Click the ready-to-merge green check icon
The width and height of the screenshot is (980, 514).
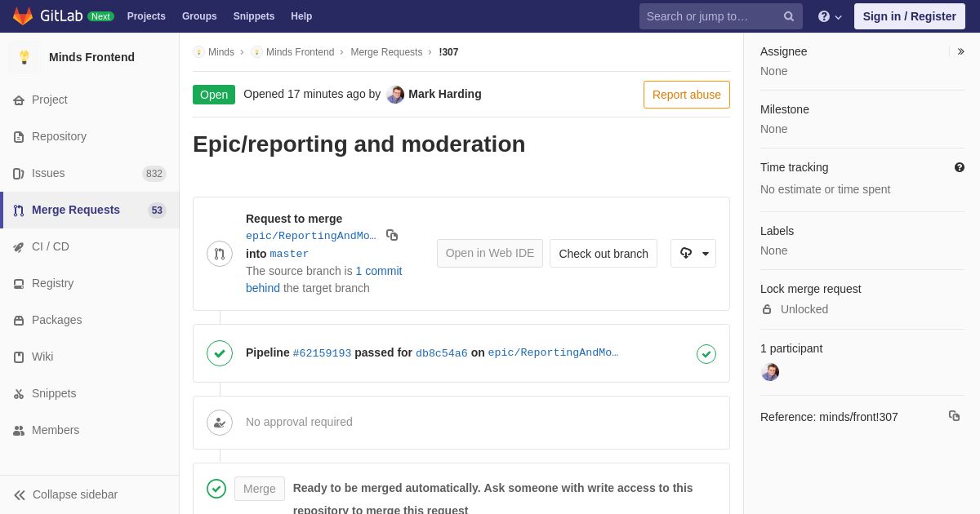[x=216, y=489]
